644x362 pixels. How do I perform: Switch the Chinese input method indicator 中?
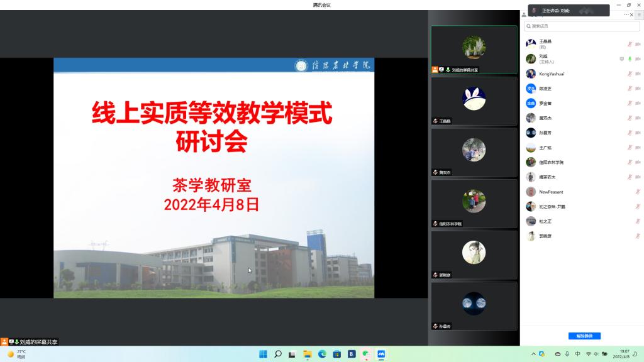(x=577, y=354)
